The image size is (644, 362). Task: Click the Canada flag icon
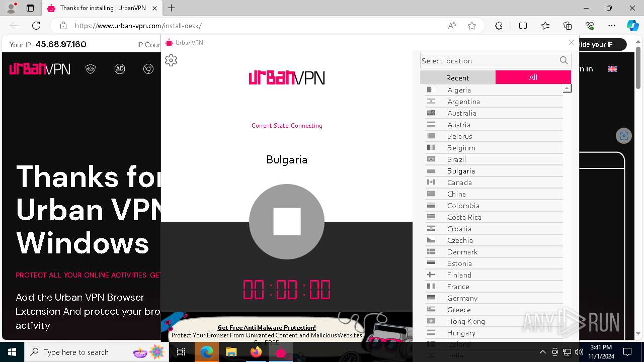coord(431,183)
